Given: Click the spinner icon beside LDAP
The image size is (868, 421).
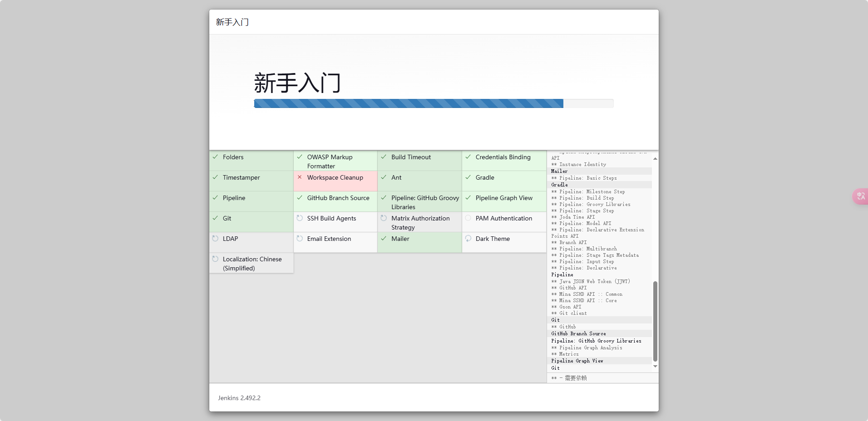Looking at the screenshot, I should pos(215,239).
